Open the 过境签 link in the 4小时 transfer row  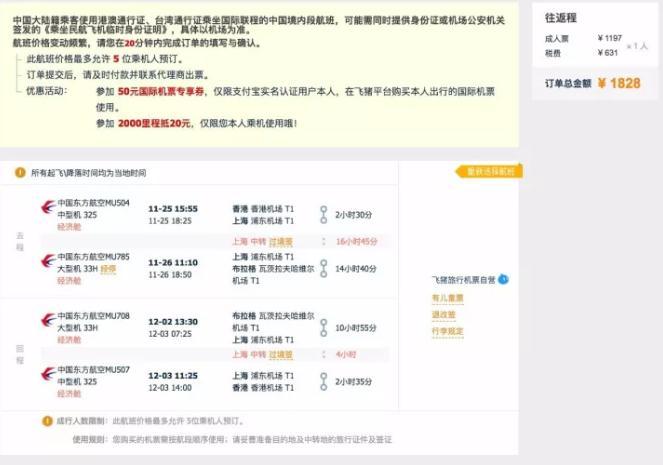(281, 355)
